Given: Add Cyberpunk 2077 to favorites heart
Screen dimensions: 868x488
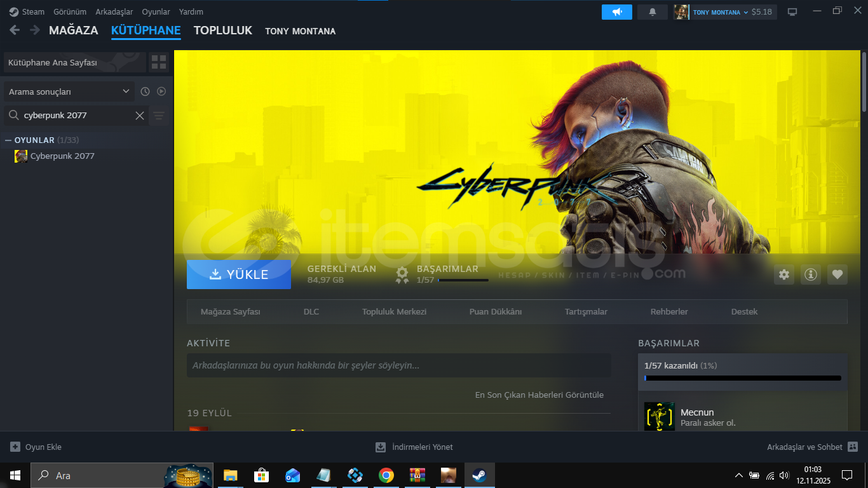Looking at the screenshot, I should click(837, 274).
